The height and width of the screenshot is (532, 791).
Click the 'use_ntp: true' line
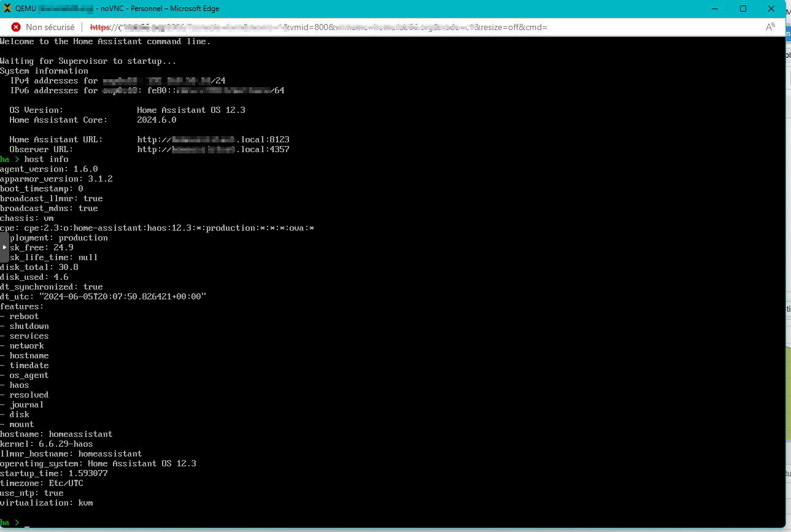click(32, 493)
